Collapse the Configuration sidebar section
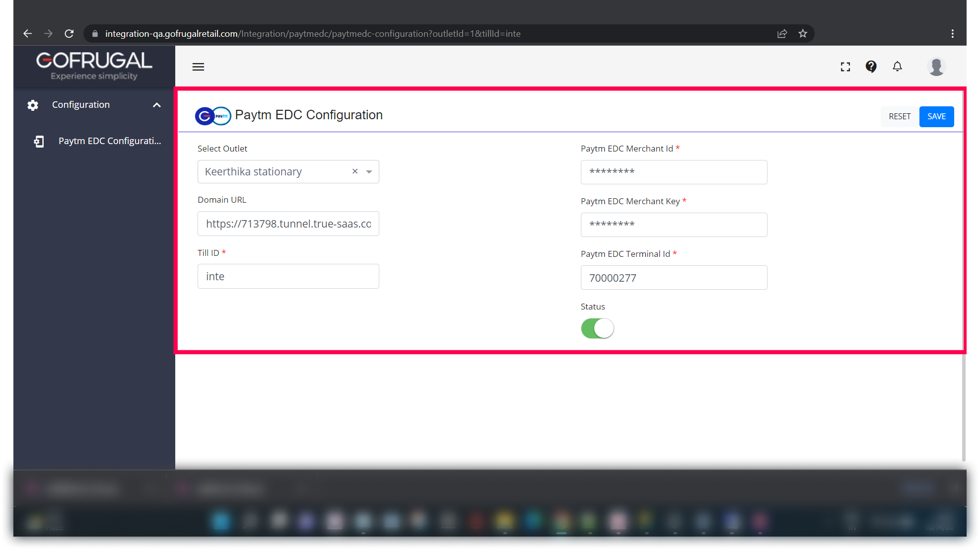The height and width of the screenshot is (550, 980). point(157,105)
